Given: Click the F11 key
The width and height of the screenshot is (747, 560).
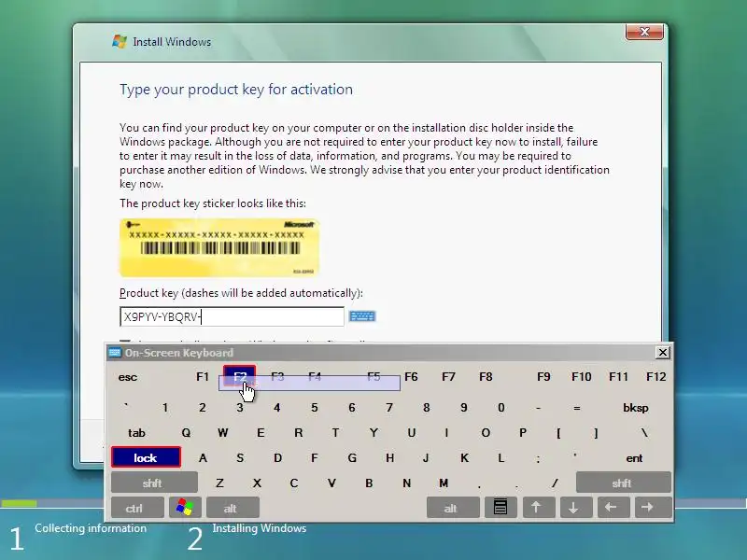Looking at the screenshot, I should click(618, 377).
